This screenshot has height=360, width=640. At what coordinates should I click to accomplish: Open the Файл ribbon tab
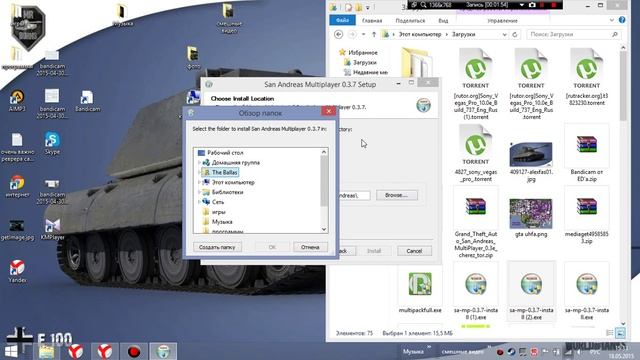342,20
